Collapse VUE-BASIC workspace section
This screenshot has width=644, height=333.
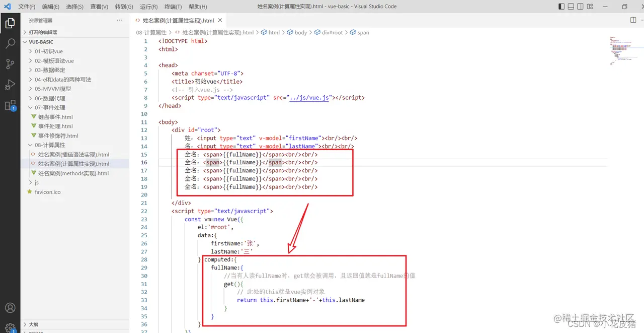click(75, 42)
